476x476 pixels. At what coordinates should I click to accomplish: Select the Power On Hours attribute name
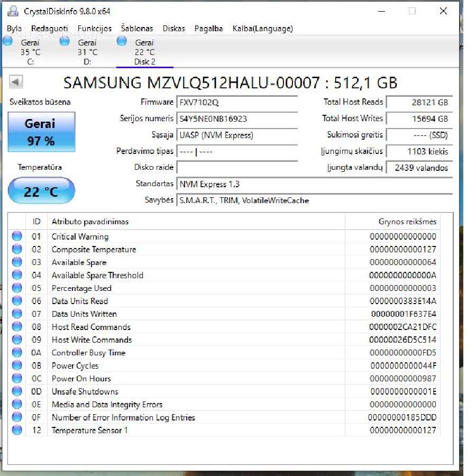pyautogui.click(x=81, y=379)
